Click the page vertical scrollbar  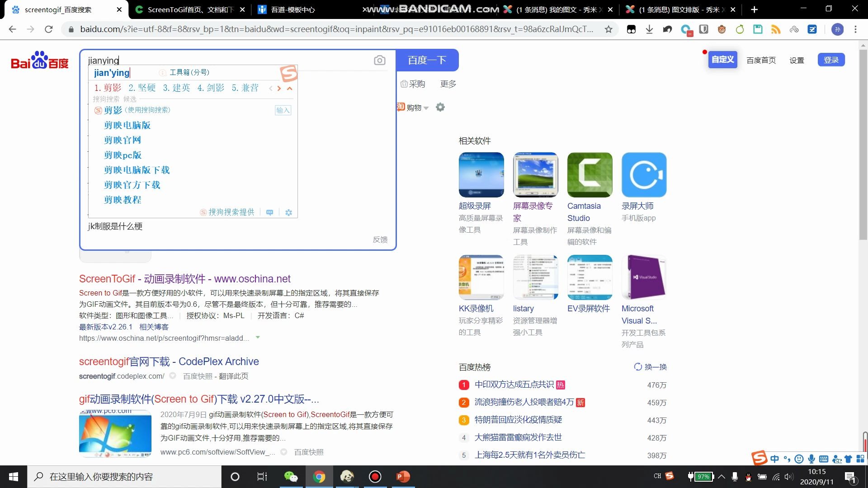click(863, 145)
